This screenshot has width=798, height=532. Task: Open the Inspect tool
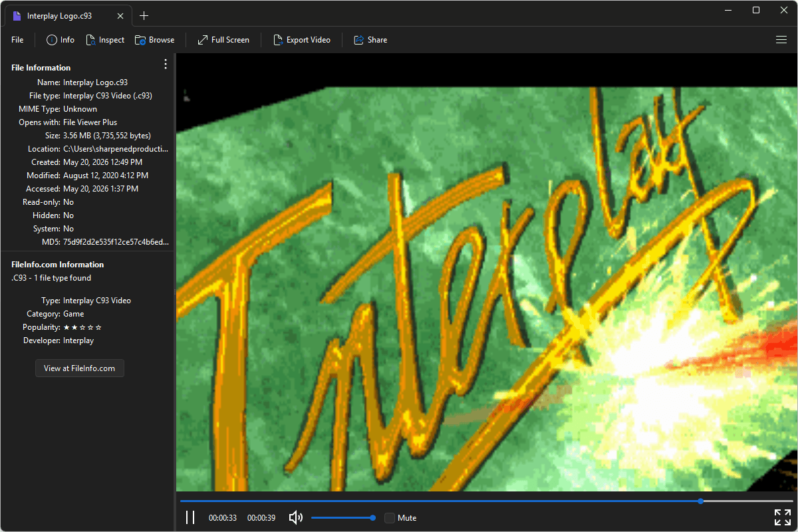pos(105,40)
